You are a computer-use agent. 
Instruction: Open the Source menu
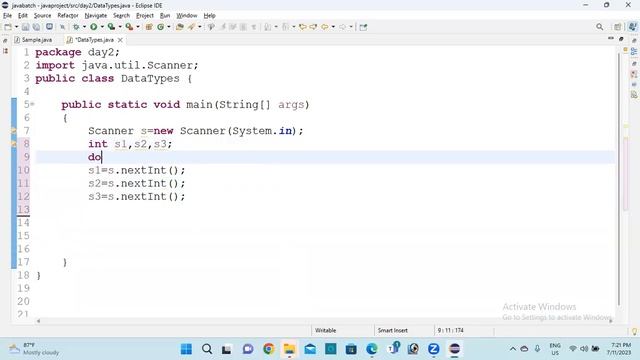point(42,16)
